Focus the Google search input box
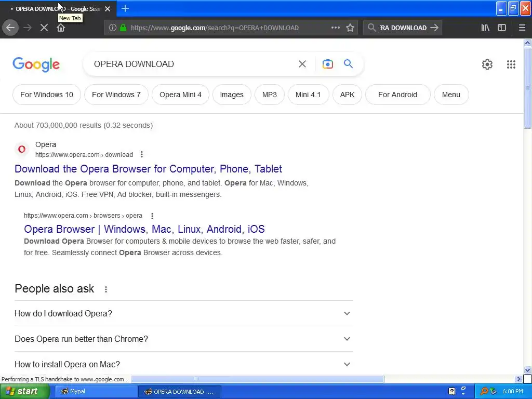Screen dimensions: 532x399 tap(190, 64)
